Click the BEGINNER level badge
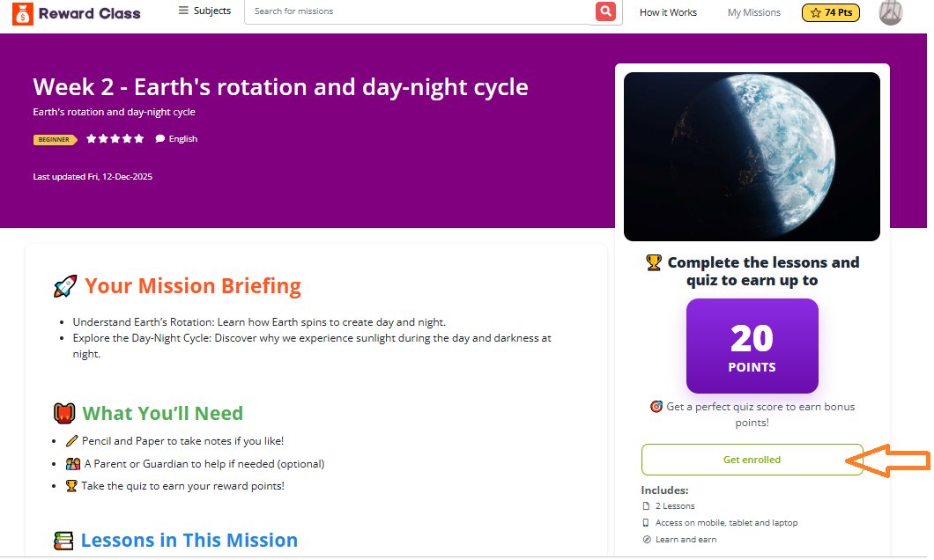The height and width of the screenshot is (560, 934). 55,139
